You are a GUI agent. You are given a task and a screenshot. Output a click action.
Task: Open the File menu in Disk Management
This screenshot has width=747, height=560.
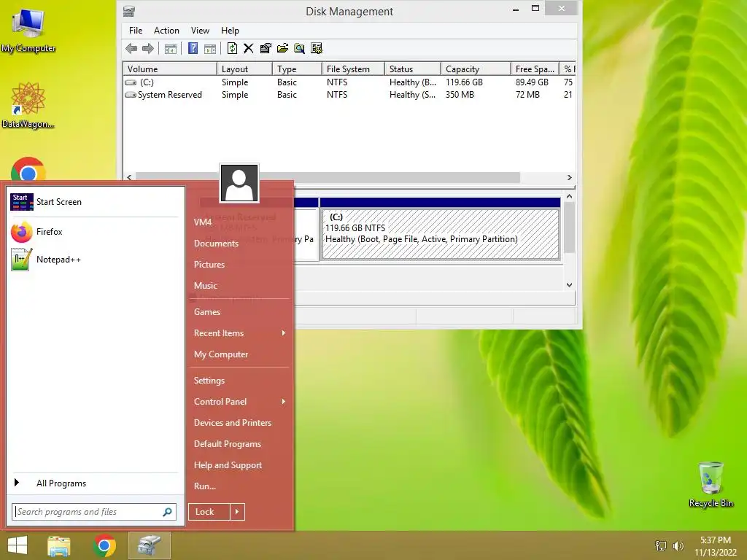[x=135, y=31]
